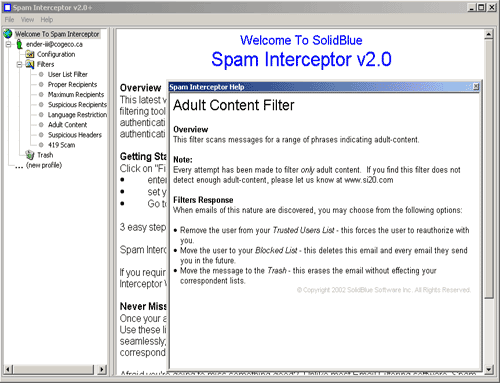The width and height of the screenshot is (500, 383).
Task: Click the bullet icon next to Language Restriction
Action: click(41, 115)
